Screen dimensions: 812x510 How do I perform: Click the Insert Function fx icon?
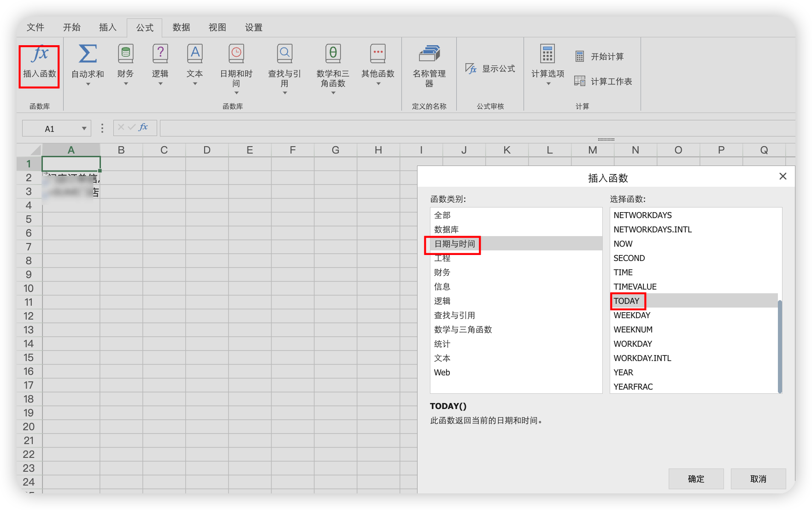(x=40, y=54)
